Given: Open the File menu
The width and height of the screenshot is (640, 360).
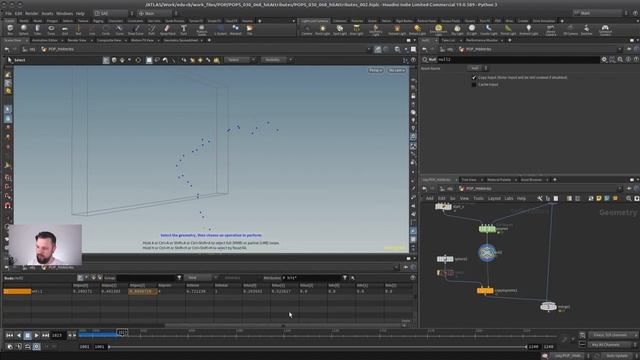Looking at the screenshot, I should pyautogui.click(x=8, y=13).
